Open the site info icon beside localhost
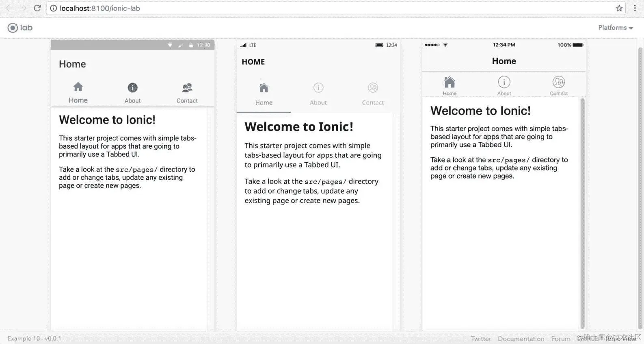The width and height of the screenshot is (644, 344). pyautogui.click(x=53, y=8)
